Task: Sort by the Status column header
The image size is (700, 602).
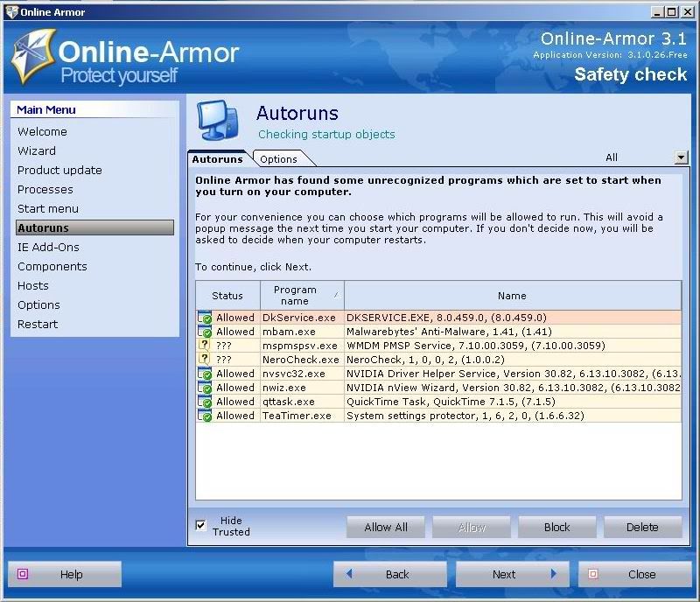Action: (227, 295)
